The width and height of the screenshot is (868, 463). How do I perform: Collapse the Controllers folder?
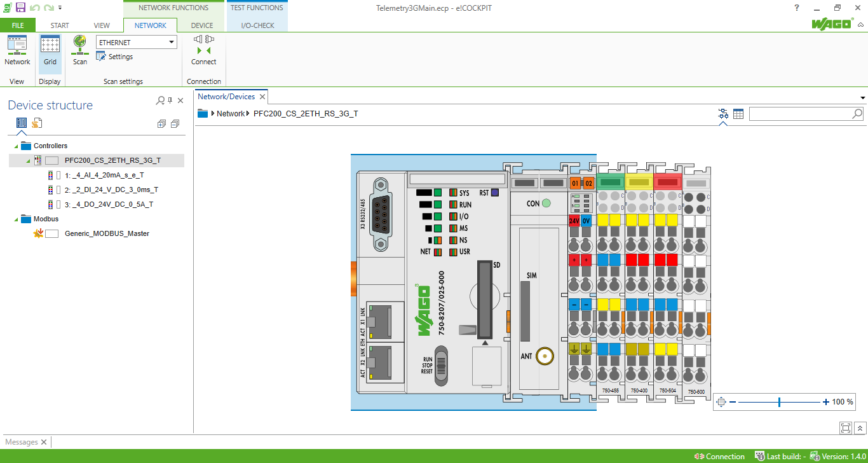tap(16, 146)
